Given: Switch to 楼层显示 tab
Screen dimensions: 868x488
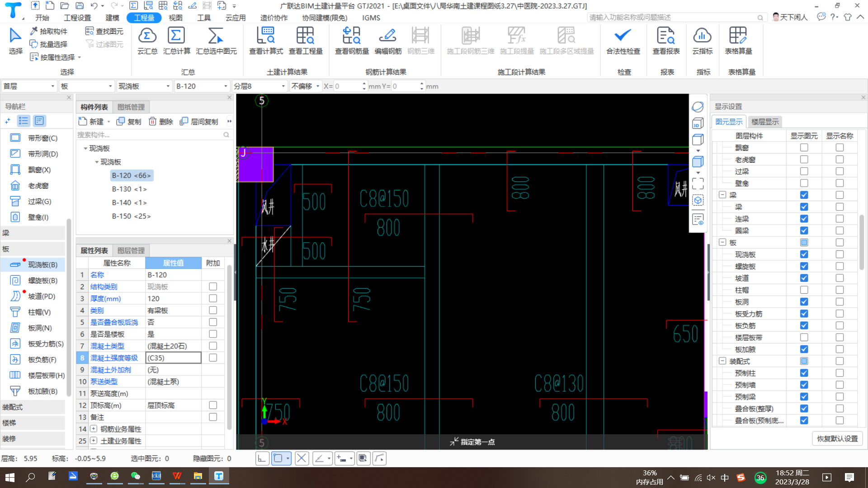Looking at the screenshot, I should 765,122.
